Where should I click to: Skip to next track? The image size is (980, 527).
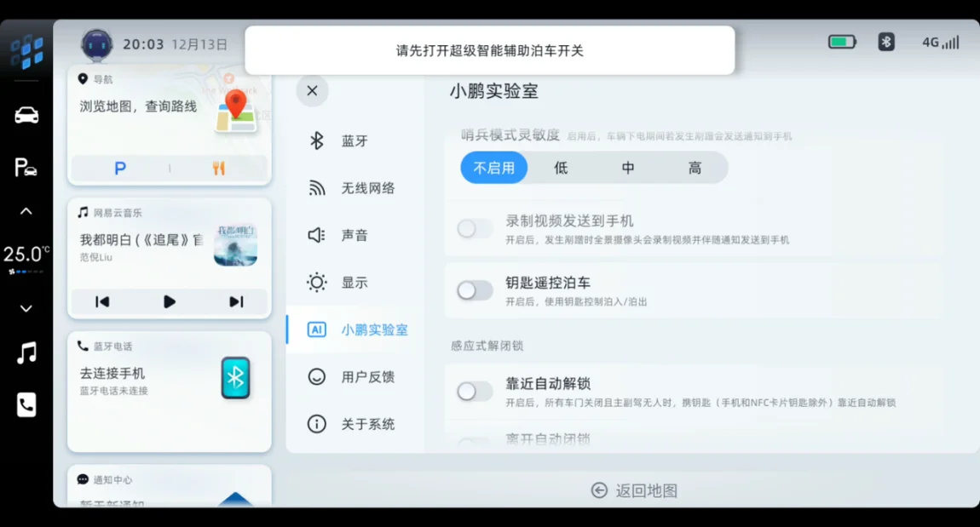pos(236,302)
